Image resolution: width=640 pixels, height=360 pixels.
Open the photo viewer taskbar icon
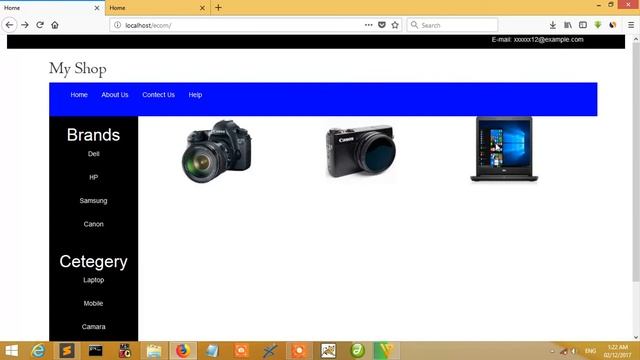click(328, 351)
